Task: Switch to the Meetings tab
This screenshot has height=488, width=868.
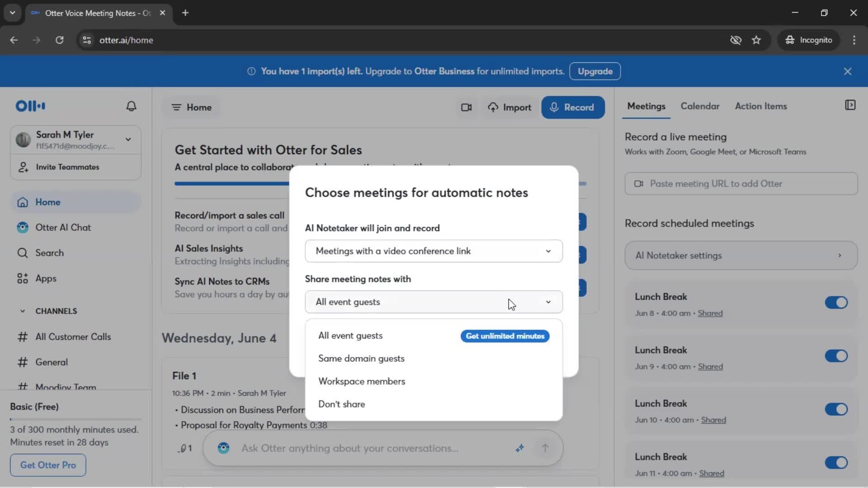Action: coord(646,106)
